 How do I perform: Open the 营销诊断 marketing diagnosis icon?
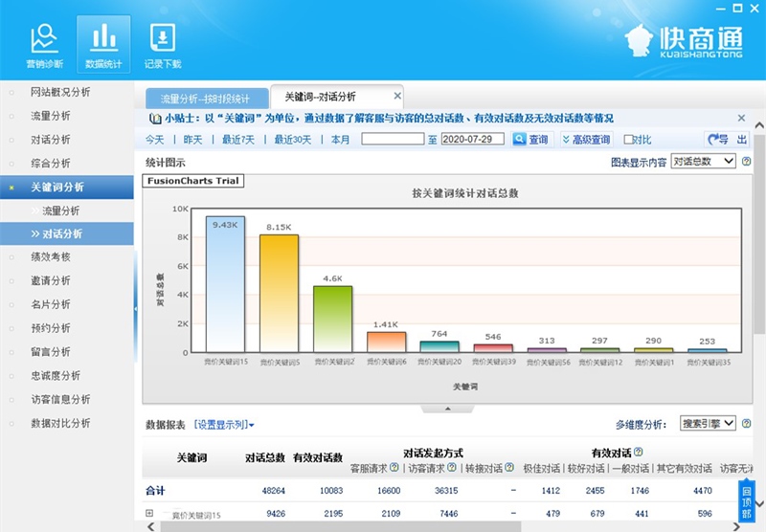(45, 45)
